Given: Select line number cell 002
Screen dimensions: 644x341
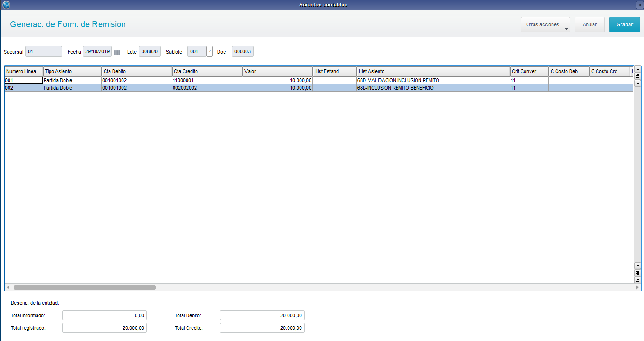Looking at the screenshot, I should 24,88.
